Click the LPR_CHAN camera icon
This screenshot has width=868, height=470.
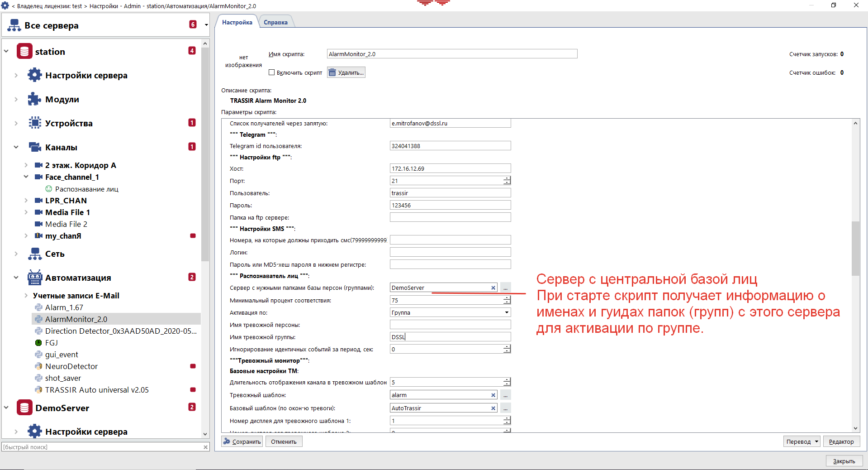38,201
